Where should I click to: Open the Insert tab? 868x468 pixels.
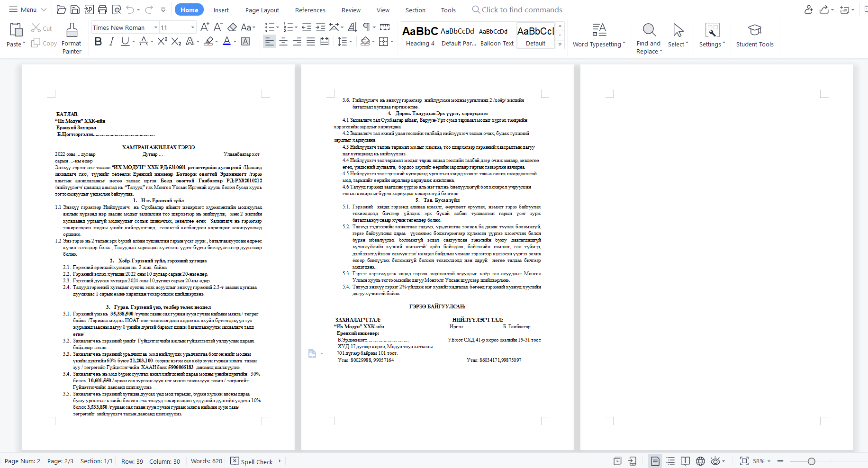click(x=221, y=10)
